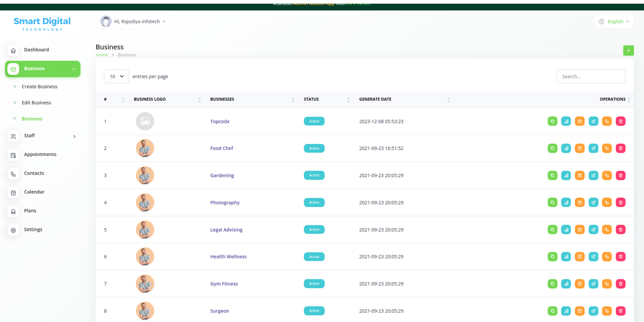The image size is (644, 322).
Task: Delete the Topcodx business with trash icon
Action: pyautogui.click(x=621, y=121)
